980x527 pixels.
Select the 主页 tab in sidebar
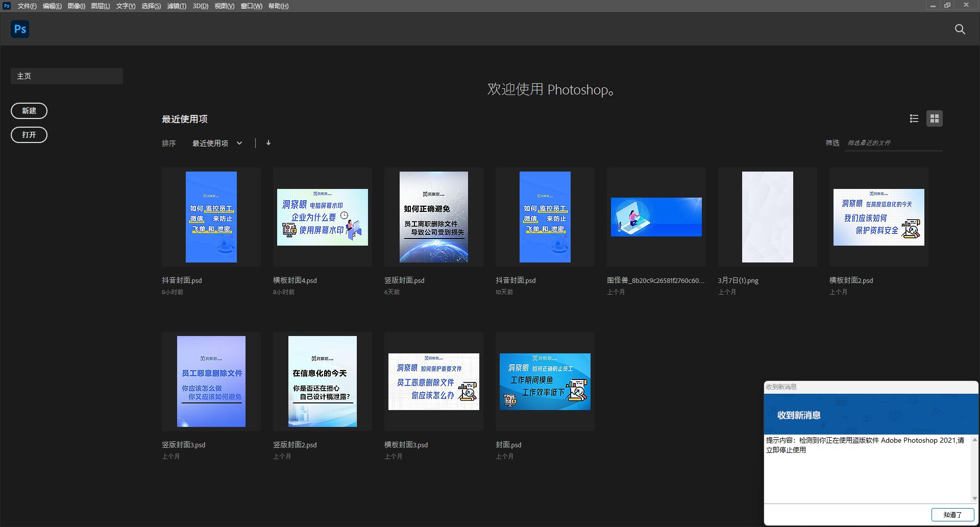[67, 76]
